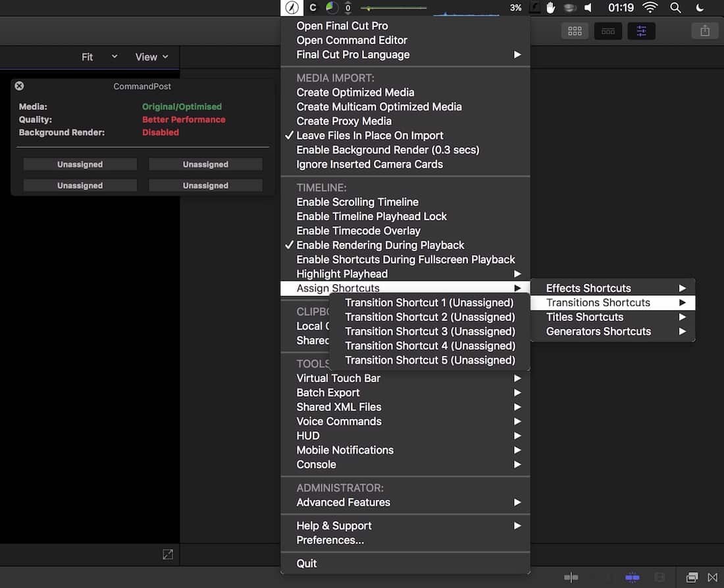Screen dimensions: 724x588
Task: Choose Create Proxy Media
Action: coord(405,121)
